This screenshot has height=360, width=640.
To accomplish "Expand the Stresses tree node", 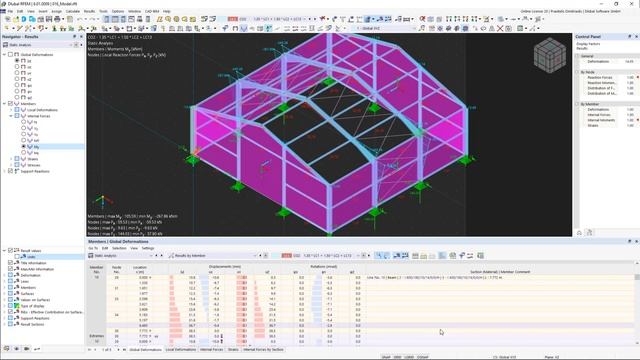I will tap(11, 165).
